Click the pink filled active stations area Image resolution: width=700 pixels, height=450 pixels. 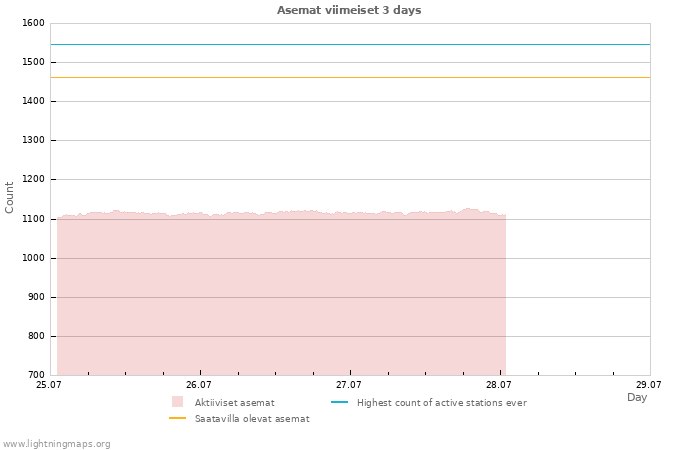(x=281, y=295)
